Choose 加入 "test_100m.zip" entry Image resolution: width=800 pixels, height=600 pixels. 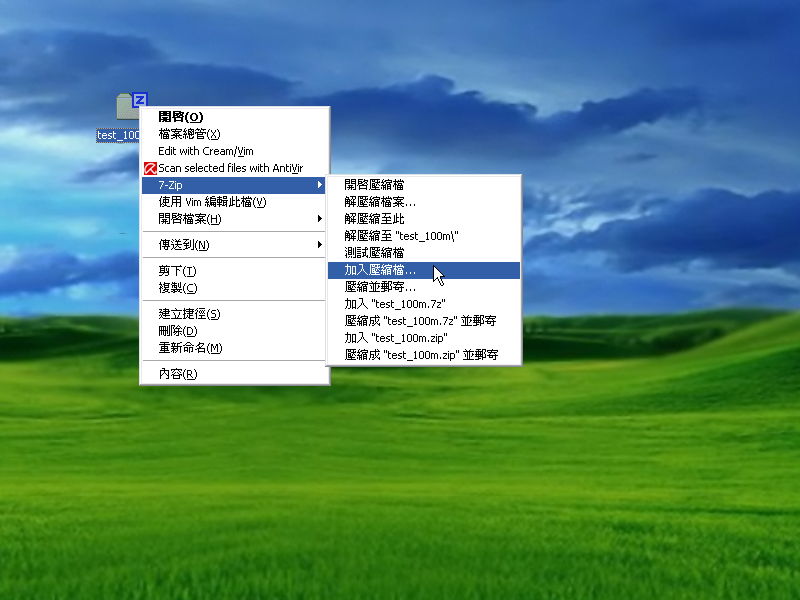click(424, 338)
